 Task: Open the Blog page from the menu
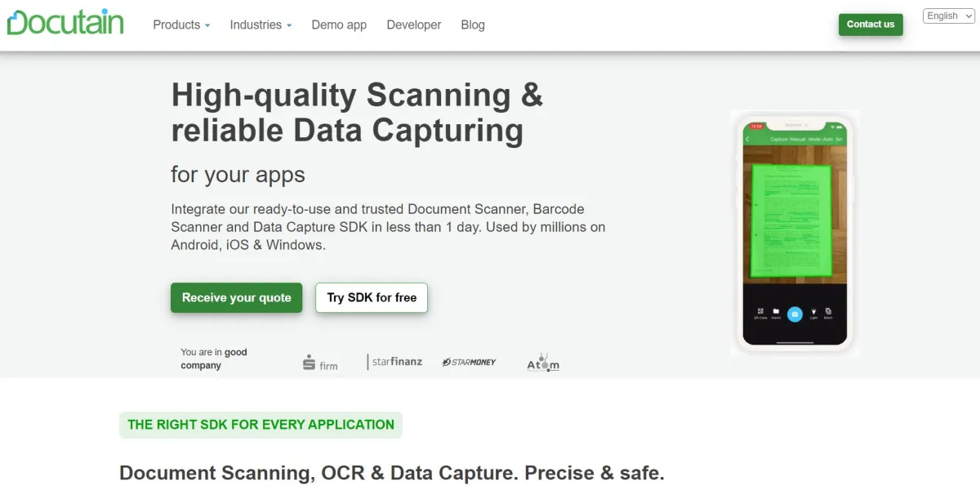click(472, 25)
